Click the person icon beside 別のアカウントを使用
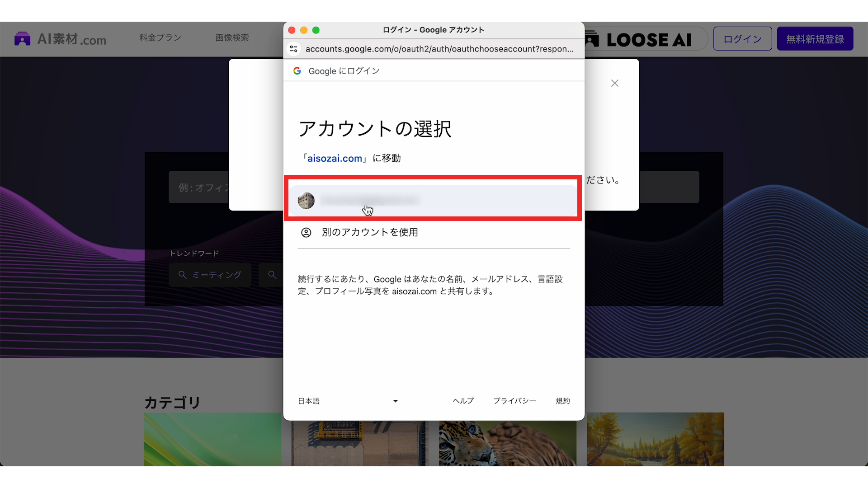 [x=306, y=232]
